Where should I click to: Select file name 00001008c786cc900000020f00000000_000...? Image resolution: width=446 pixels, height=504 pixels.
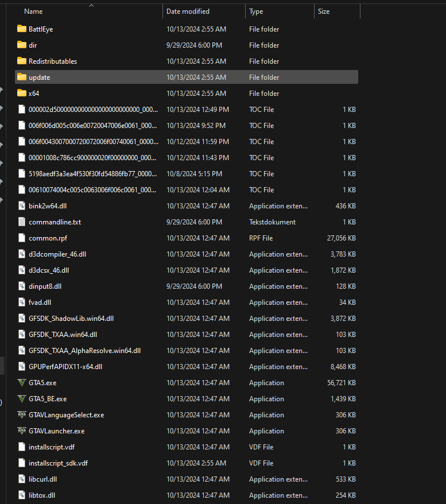92,158
